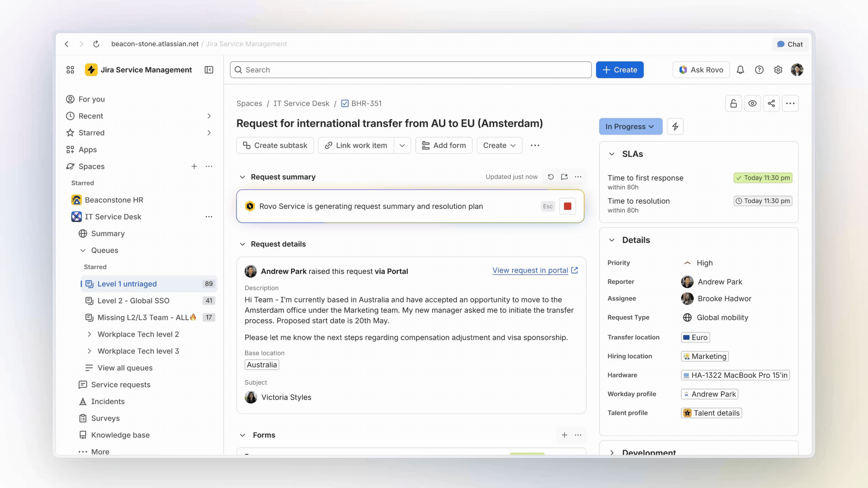
Task: Click Create subtask button
Action: pyautogui.click(x=275, y=145)
